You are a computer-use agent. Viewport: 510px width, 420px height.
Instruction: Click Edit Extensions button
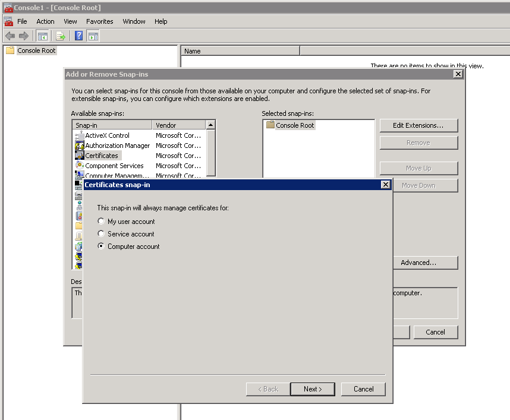coord(418,125)
